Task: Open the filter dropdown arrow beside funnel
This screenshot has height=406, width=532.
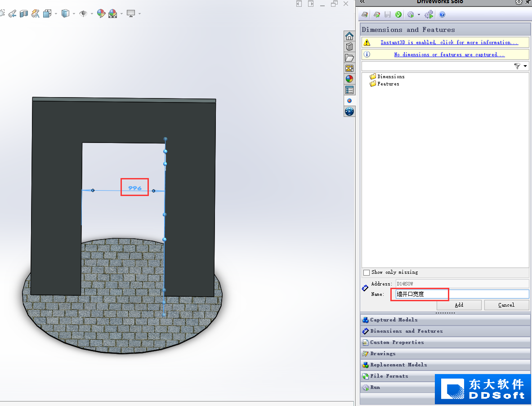Action: pyautogui.click(x=525, y=66)
